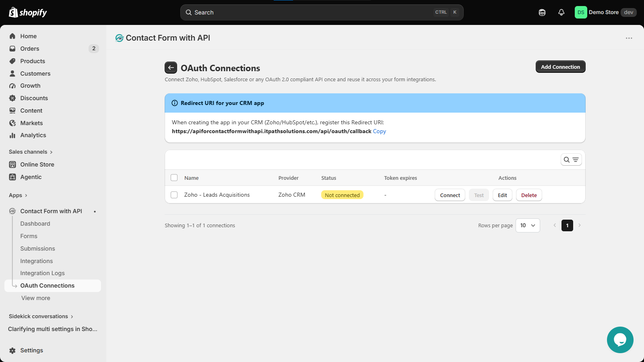This screenshot has width=644, height=362.
Task: Click the Products tag icon
Action: click(12, 61)
